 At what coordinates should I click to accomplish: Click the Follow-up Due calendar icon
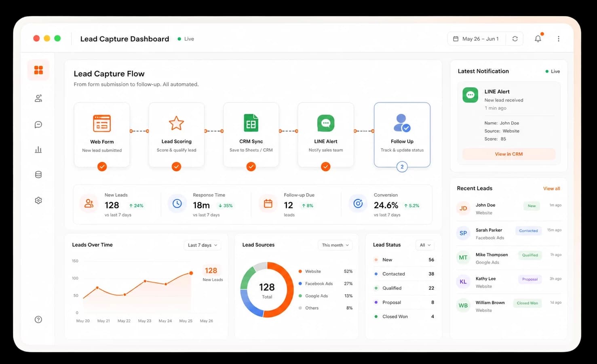point(268,204)
